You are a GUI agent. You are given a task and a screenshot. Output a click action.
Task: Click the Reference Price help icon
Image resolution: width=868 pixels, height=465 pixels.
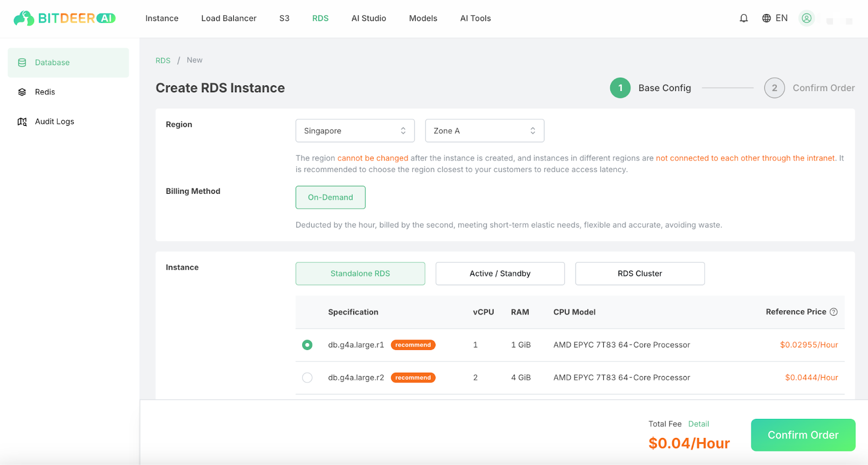pos(834,312)
